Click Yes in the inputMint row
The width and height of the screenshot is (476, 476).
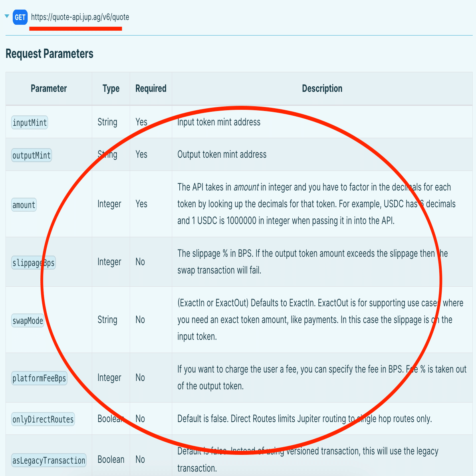tap(141, 122)
